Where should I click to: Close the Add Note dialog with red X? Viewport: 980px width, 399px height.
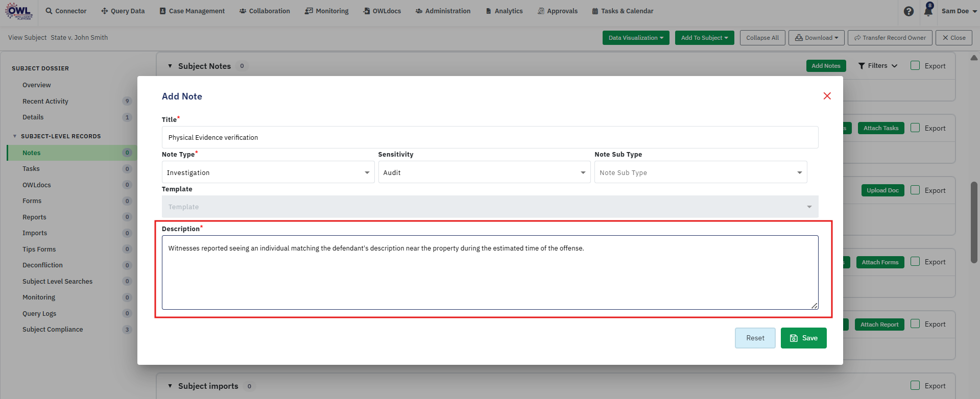pyautogui.click(x=827, y=96)
